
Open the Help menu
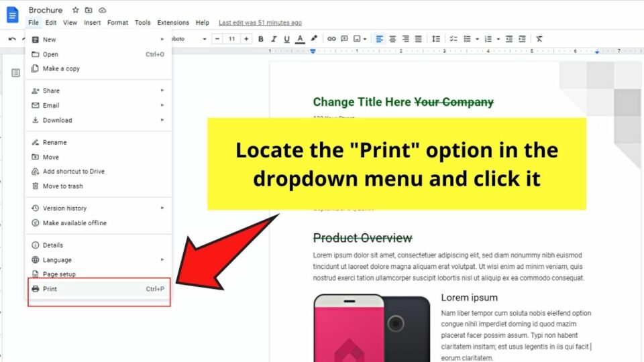pyautogui.click(x=202, y=23)
